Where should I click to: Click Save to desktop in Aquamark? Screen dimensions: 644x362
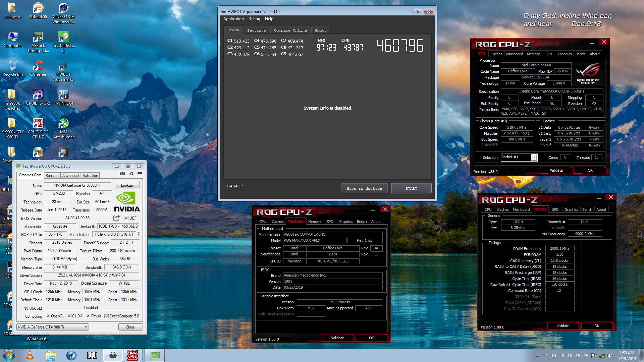point(365,188)
